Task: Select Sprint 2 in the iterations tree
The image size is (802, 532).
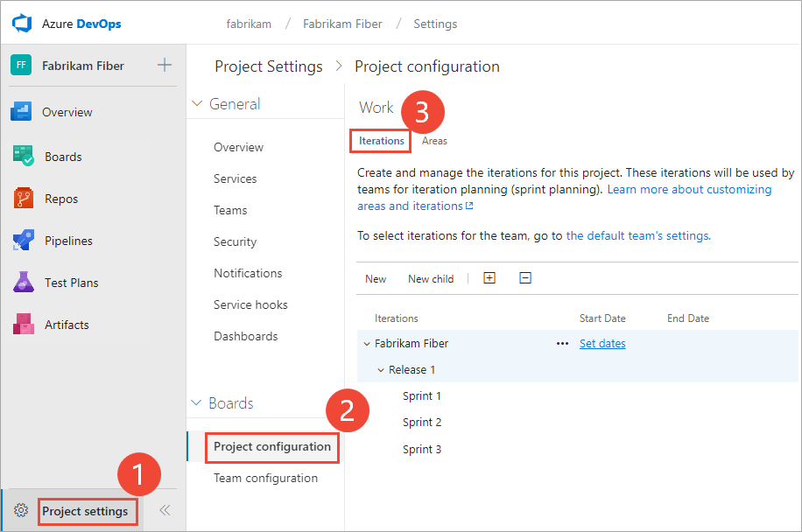Action: coord(422,423)
